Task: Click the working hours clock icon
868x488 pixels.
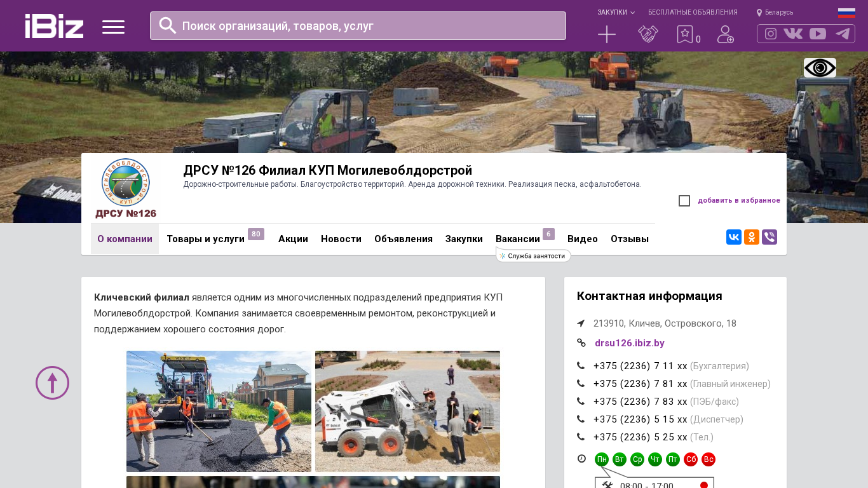Action: tap(581, 459)
